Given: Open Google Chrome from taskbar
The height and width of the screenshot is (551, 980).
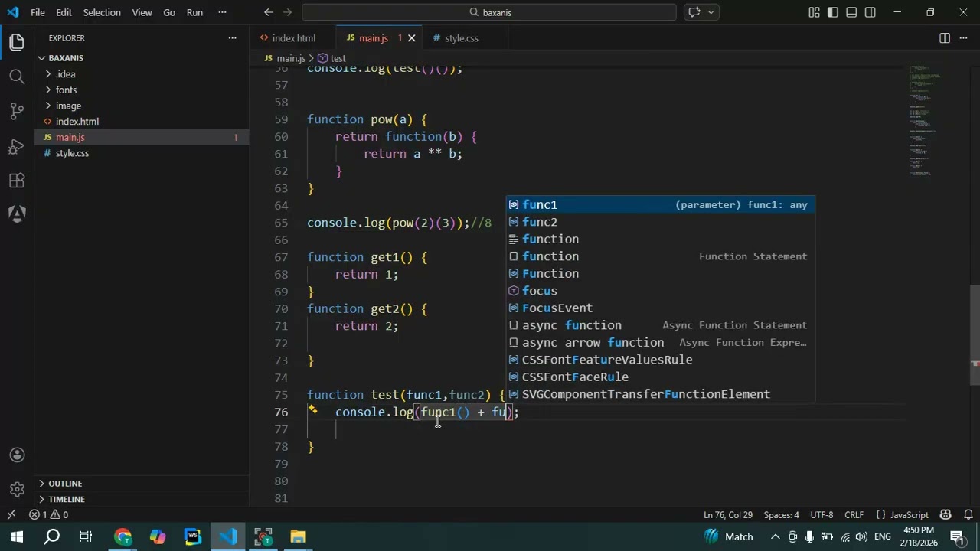Looking at the screenshot, I should (x=122, y=536).
